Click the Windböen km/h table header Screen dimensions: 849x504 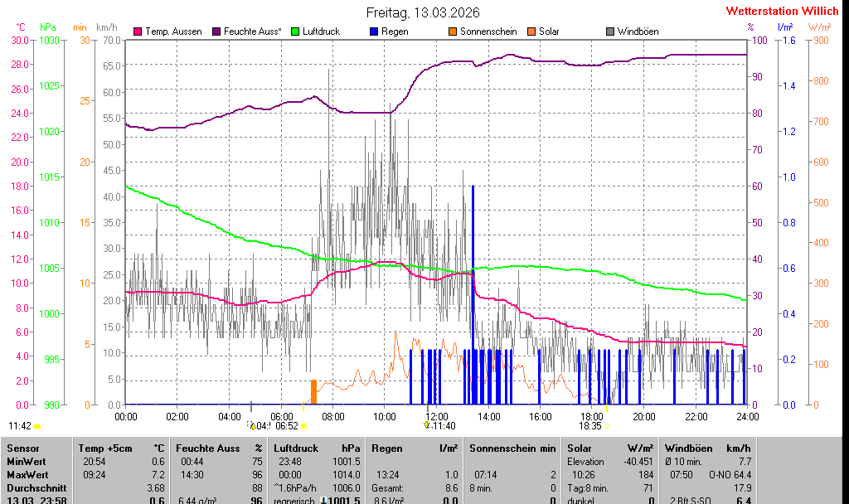[x=707, y=448]
